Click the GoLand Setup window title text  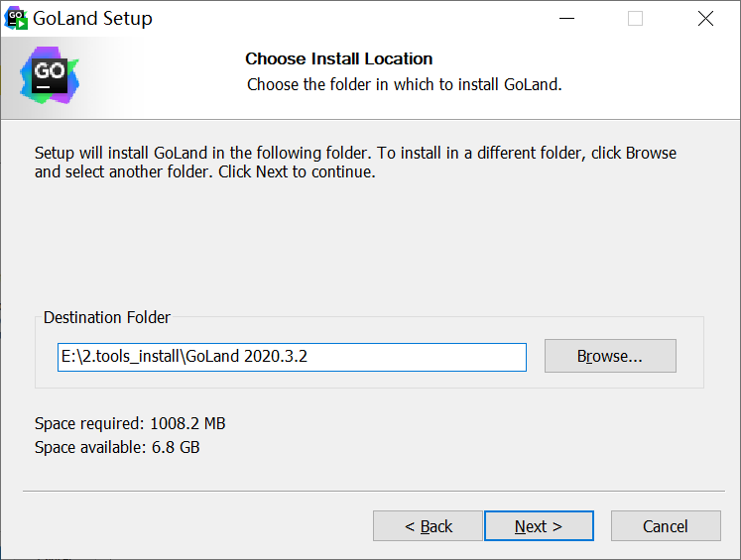tap(92, 18)
